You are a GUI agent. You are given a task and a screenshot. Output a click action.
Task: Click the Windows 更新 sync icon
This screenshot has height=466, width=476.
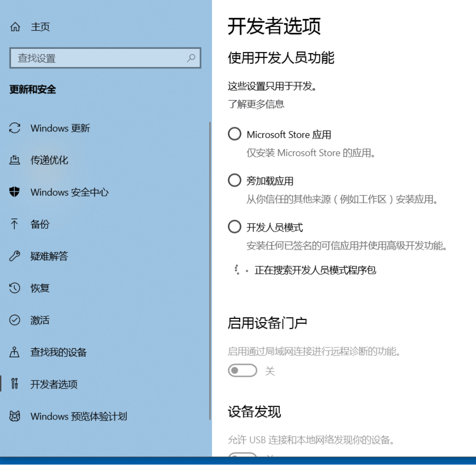pyautogui.click(x=15, y=128)
